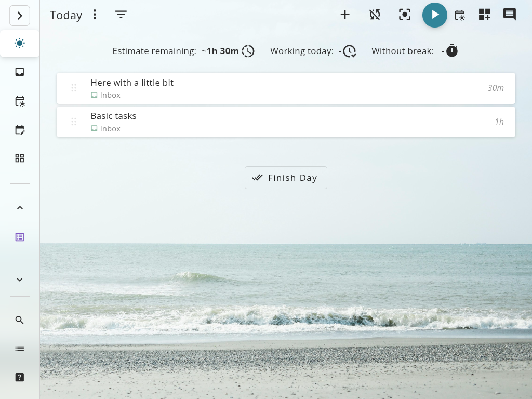Toggle the notes panel with speech-bubble icon
Screen dimensions: 532x399
tap(509, 15)
